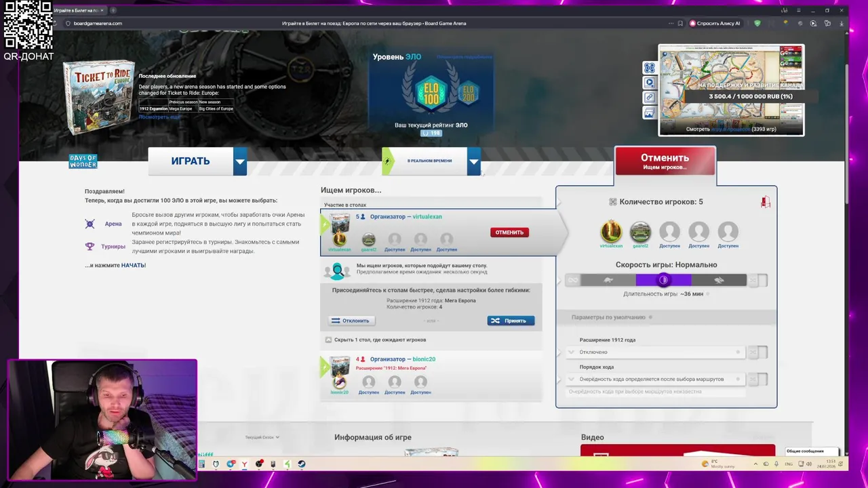Click the Days of Wonder publisher logo
The image size is (868, 488).
83,161
